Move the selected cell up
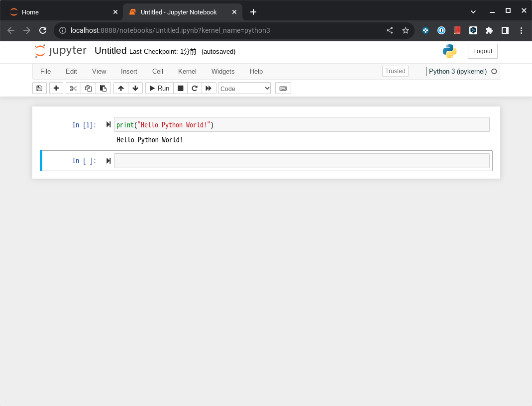532x406 pixels. 120,88
